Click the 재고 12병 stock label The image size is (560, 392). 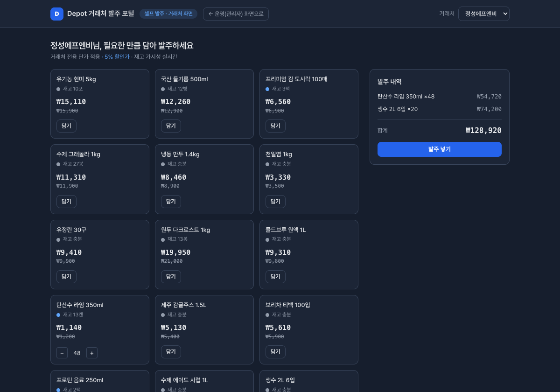tap(177, 89)
